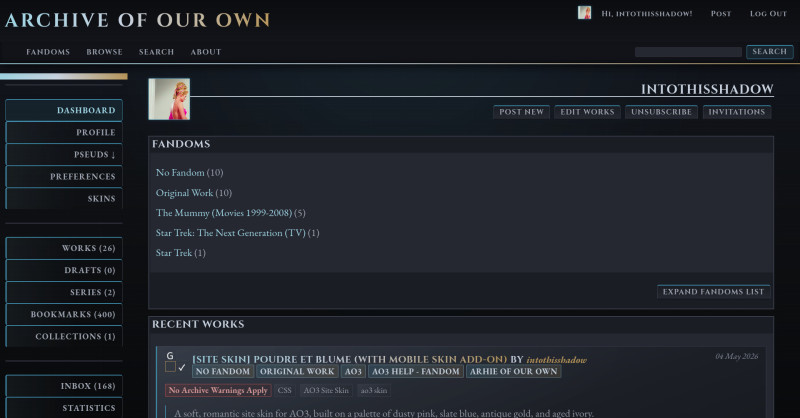Open Bookmarks (400) in the sidebar

pos(64,314)
